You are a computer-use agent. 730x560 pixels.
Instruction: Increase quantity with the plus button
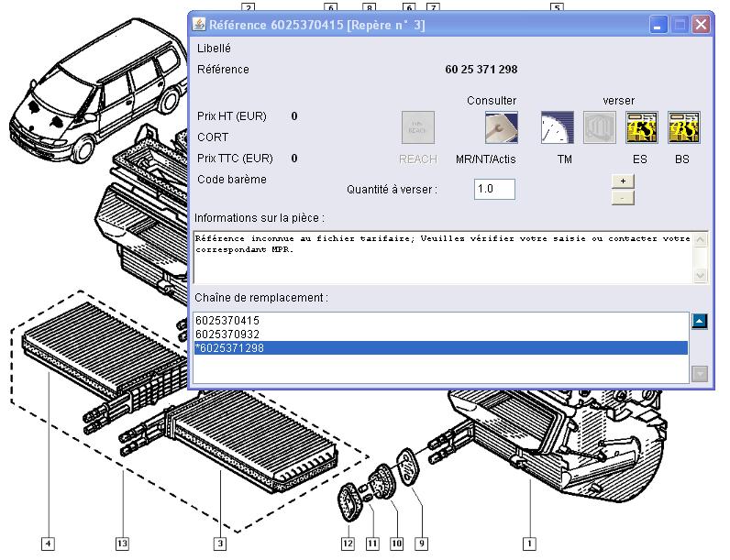(x=623, y=181)
